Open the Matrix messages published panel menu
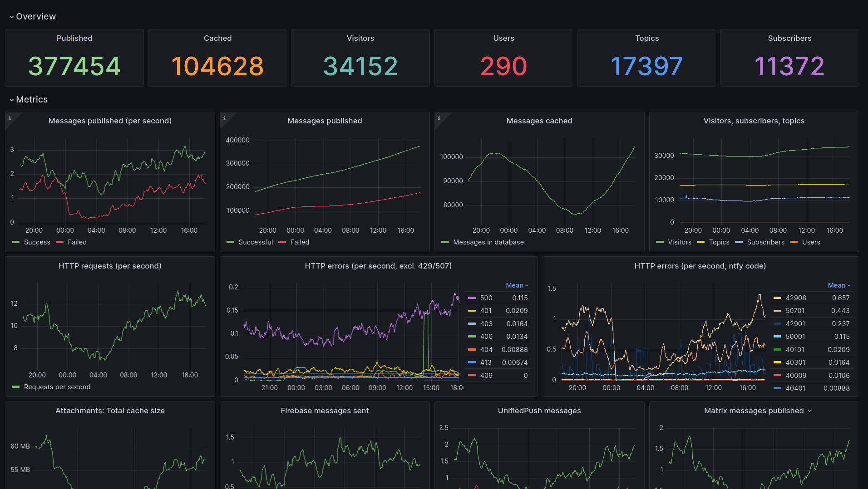868x489 pixels. click(x=810, y=411)
